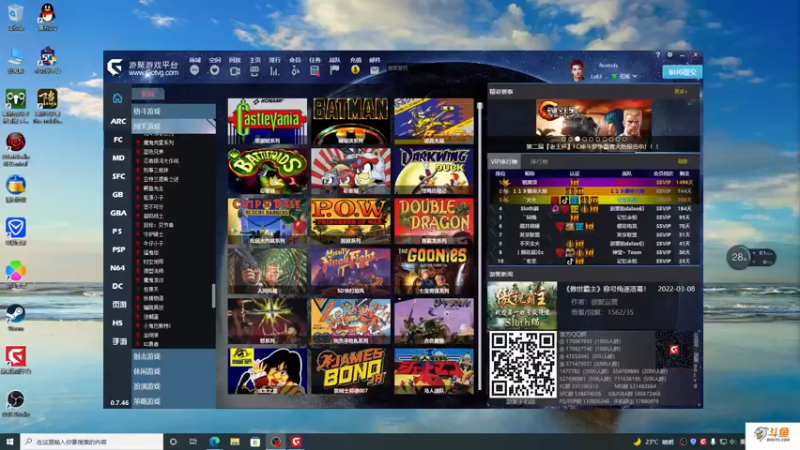Open File Explorer from taskbar
This screenshot has height=450, width=800.
coord(235,442)
